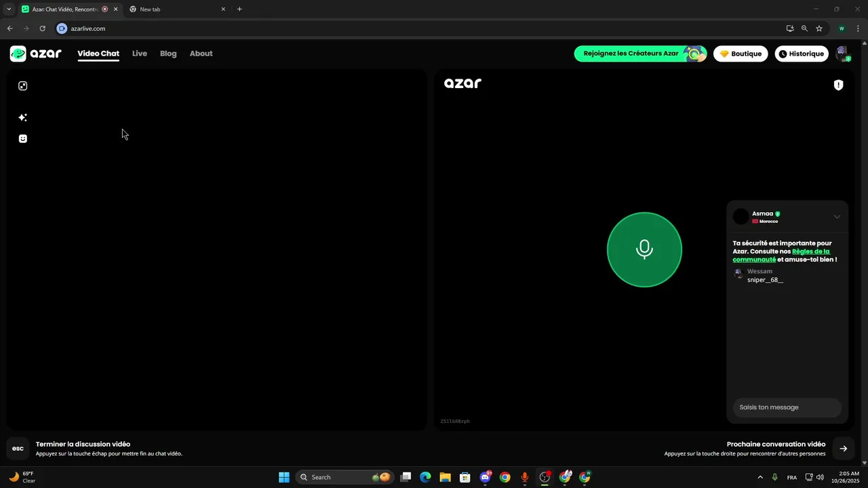Switch to the New tab browser tab
This screenshot has height=488, width=868.
point(178,9)
